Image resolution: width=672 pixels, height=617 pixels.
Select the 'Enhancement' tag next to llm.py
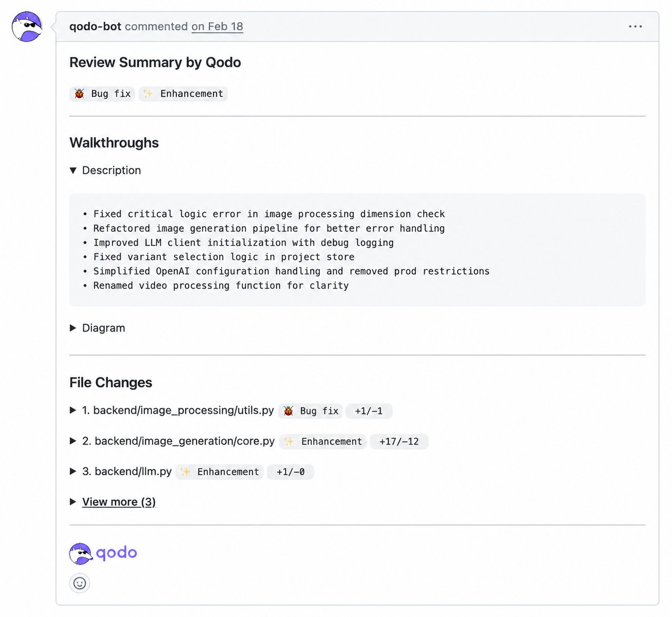[220, 472]
